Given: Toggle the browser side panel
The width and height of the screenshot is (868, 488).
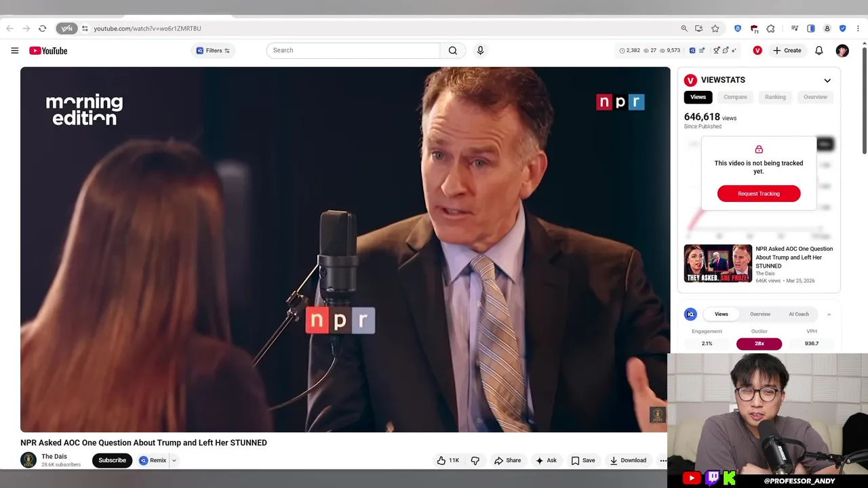Looking at the screenshot, I should coord(811,28).
